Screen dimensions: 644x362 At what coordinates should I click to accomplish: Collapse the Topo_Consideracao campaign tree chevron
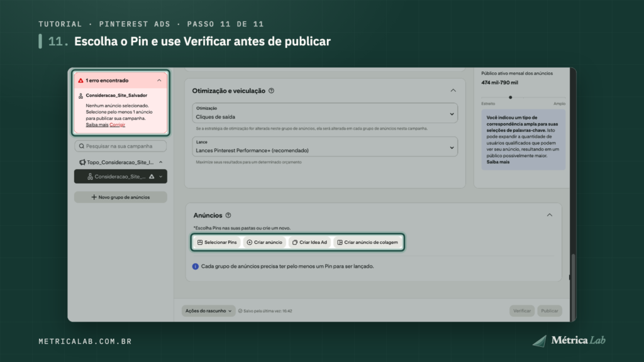point(160,162)
